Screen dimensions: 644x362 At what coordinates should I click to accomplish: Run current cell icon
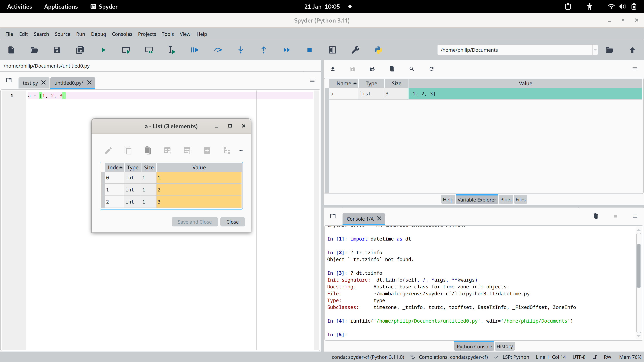point(126,50)
